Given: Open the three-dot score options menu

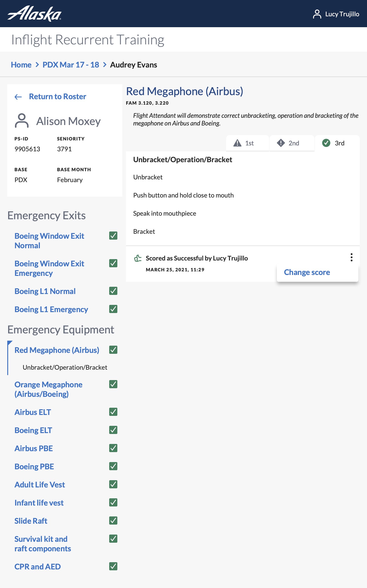Looking at the screenshot, I should click(351, 257).
